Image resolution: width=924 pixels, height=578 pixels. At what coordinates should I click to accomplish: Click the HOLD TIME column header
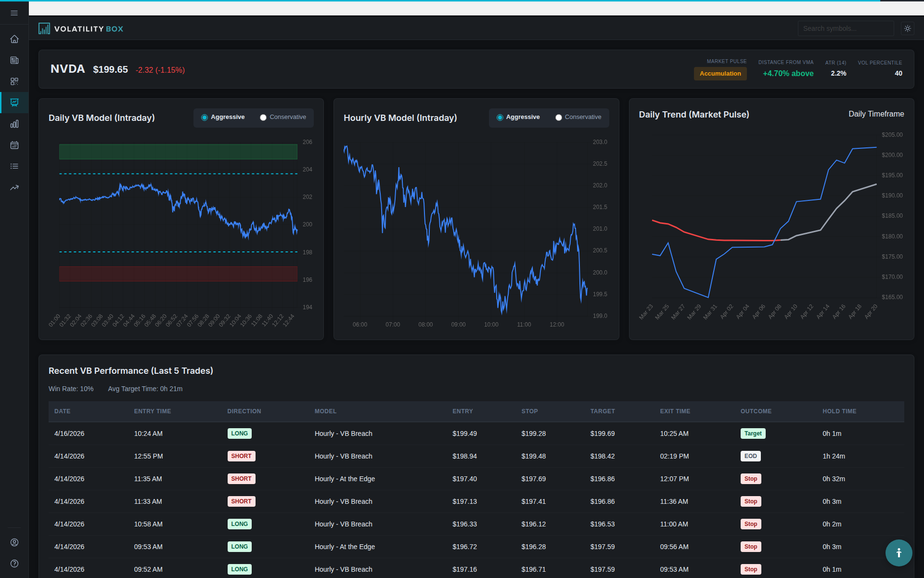coord(839,411)
